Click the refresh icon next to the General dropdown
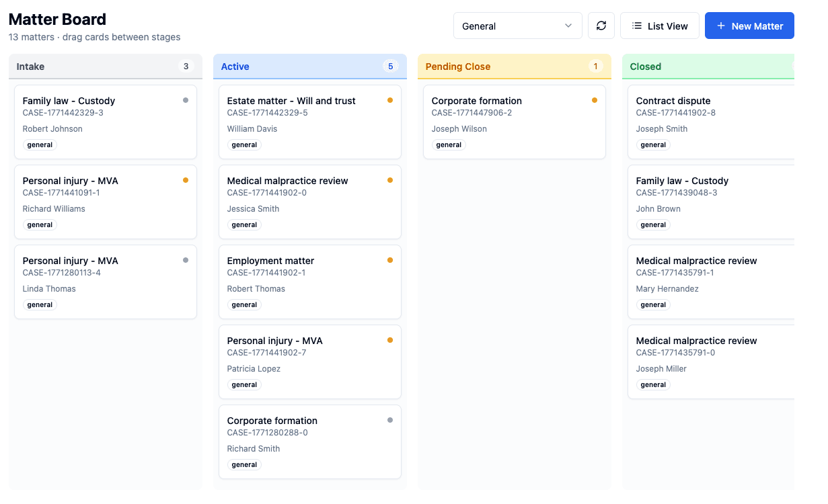 601,26
